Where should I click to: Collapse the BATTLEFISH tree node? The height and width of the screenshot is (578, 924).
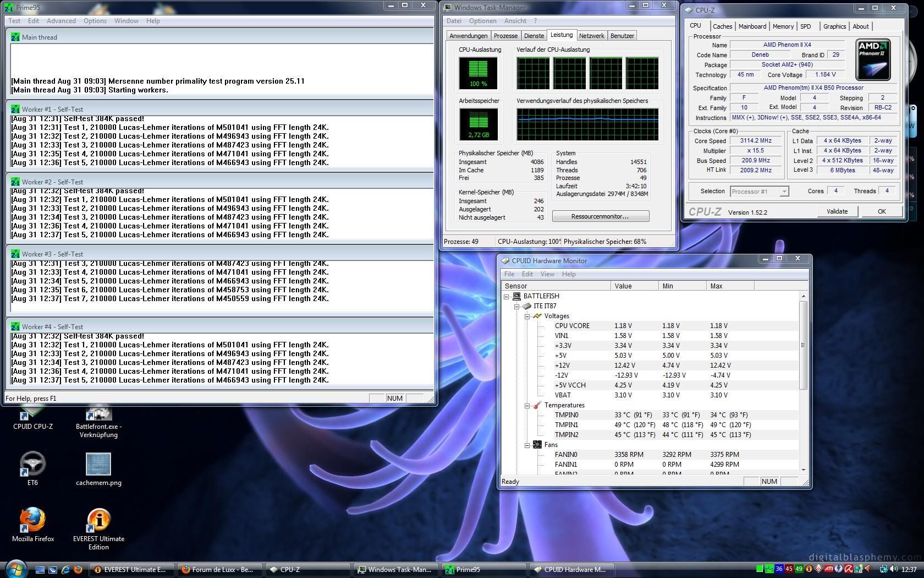point(507,296)
